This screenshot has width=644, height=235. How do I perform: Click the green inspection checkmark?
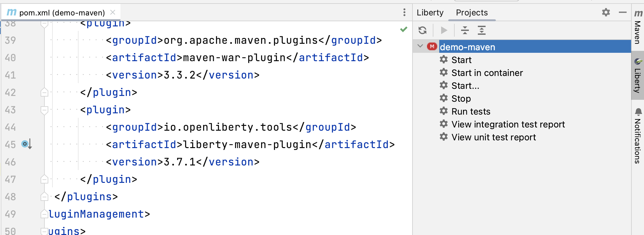point(404,29)
